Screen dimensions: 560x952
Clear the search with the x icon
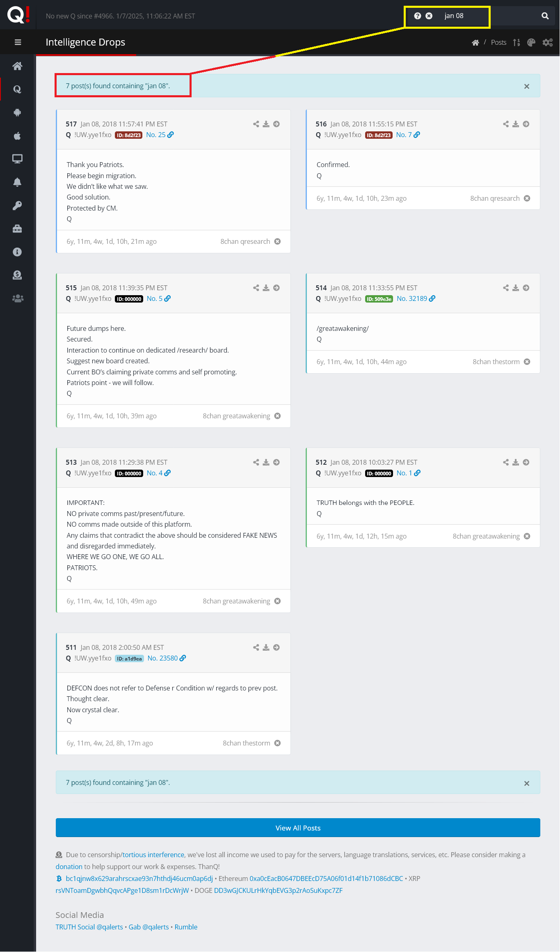coord(429,16)
